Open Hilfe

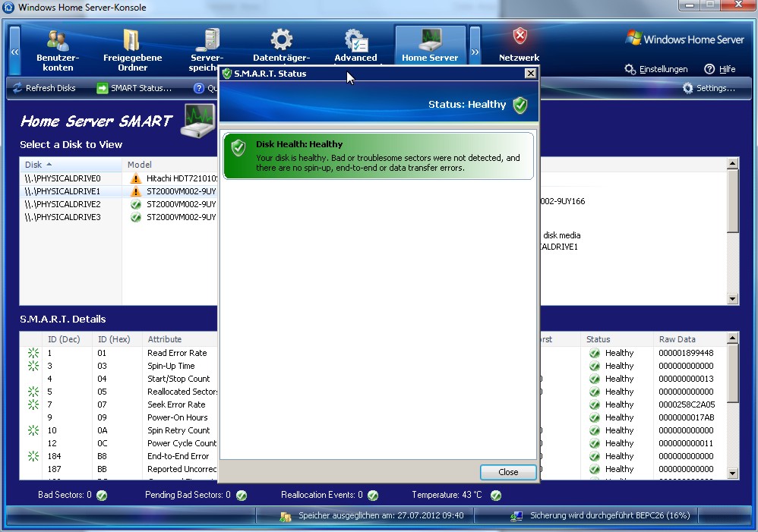pyautogui.click(x=720, y=69)
